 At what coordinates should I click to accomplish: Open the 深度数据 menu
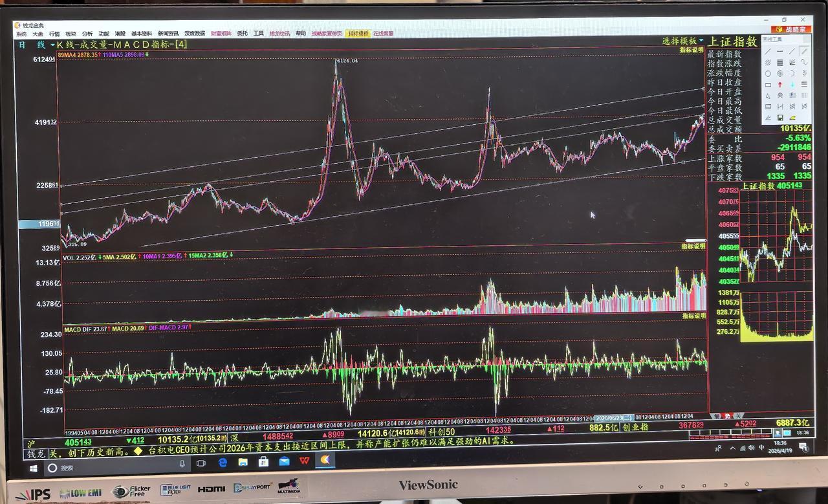point(195,34)
